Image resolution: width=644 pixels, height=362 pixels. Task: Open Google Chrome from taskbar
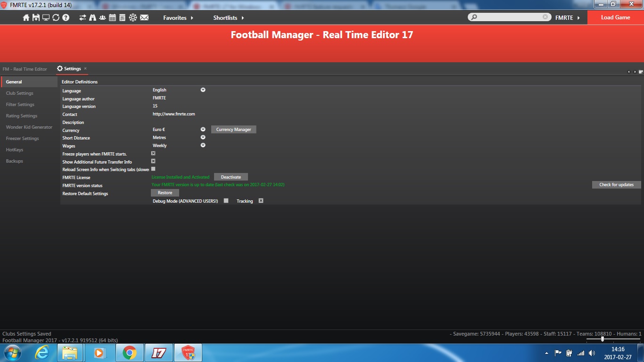point(129,353)
